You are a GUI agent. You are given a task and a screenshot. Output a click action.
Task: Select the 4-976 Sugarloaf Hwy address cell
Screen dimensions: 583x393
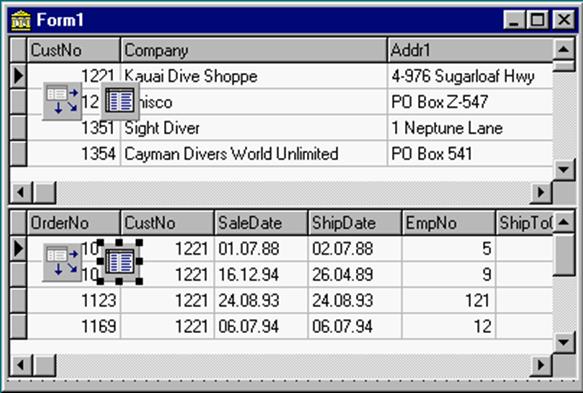[x=470, y=76]
